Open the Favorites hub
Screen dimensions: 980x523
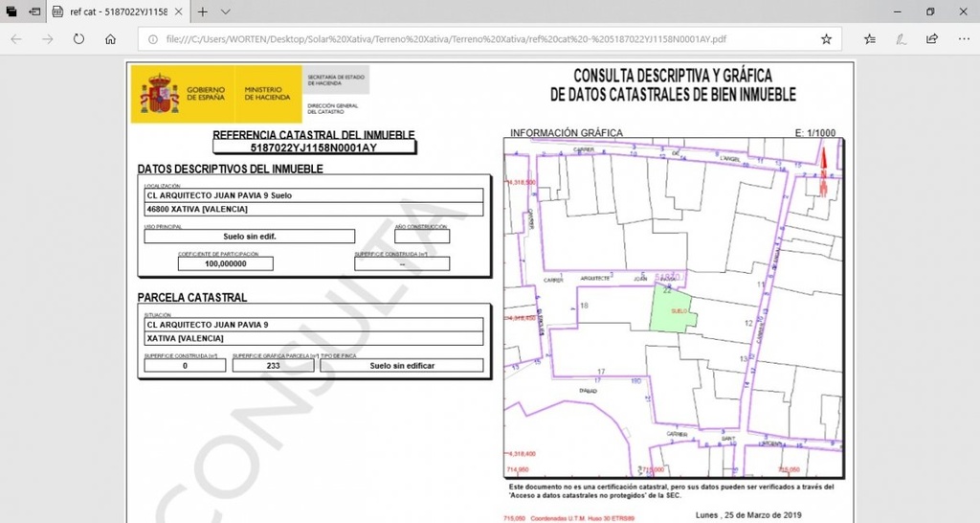(869, 38)
